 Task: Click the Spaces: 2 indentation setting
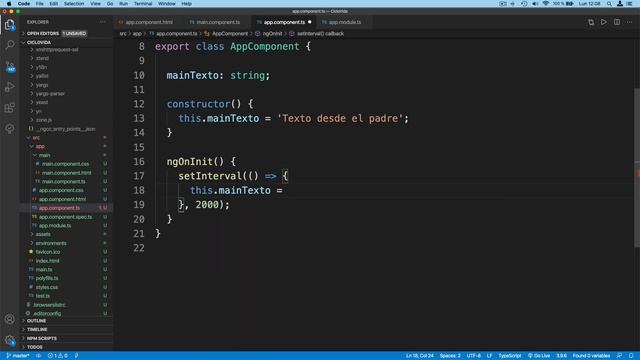[x=450, y=356]
